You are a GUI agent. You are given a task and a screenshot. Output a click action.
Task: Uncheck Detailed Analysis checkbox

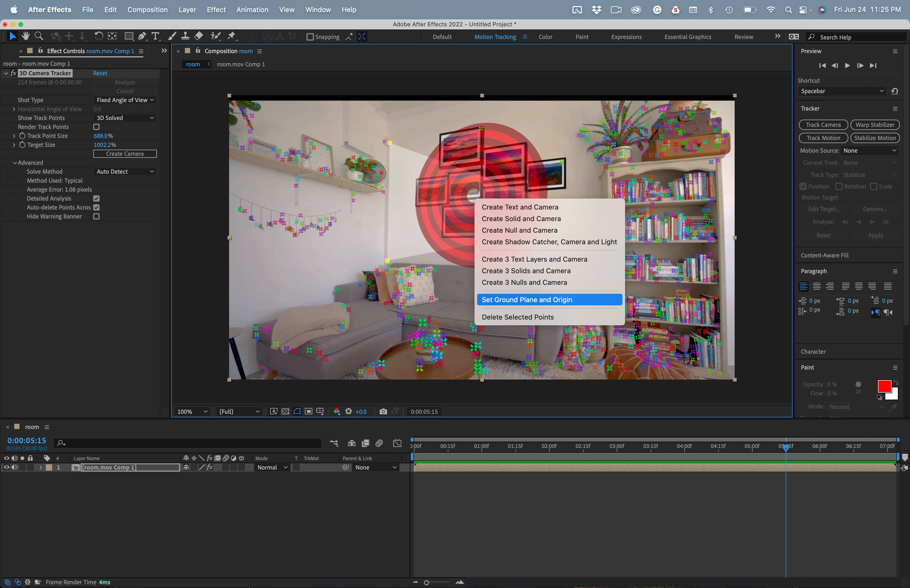(96, 198)
